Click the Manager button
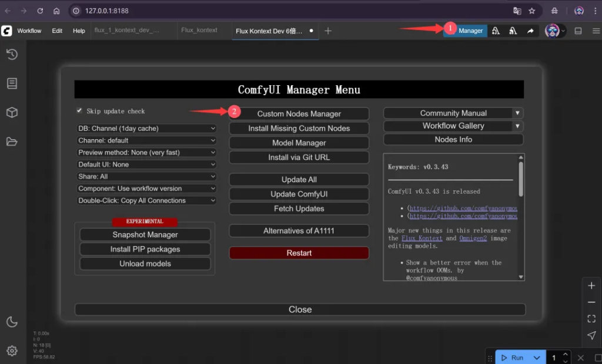Image resolution: width=602 pixels, height=364 pixels. click(466, 31)
